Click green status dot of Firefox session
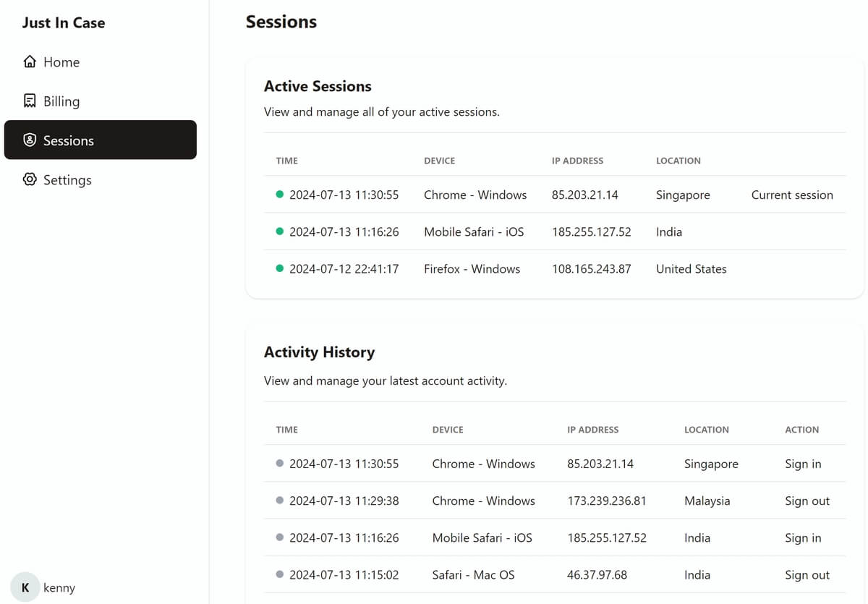This screenshot has height=604, width=868. [x=280, y=268]
